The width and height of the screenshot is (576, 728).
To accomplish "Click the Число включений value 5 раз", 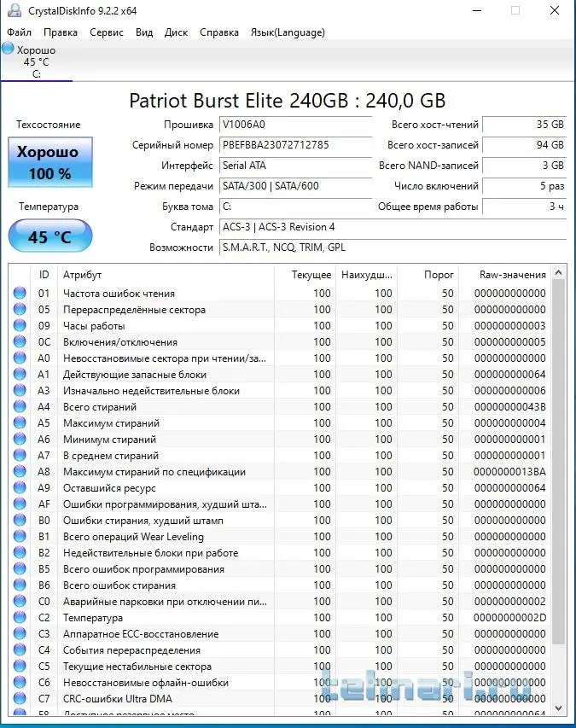I will [525, 186].
